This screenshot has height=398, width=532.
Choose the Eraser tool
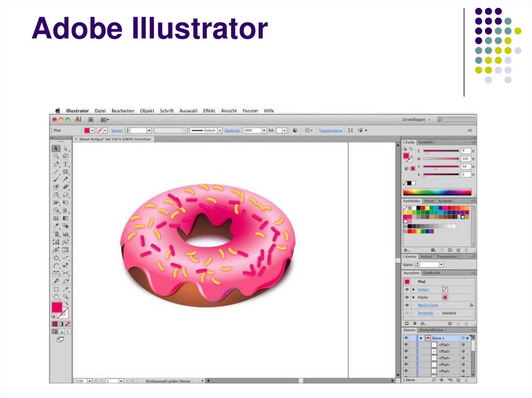click(x=65, y=187)
